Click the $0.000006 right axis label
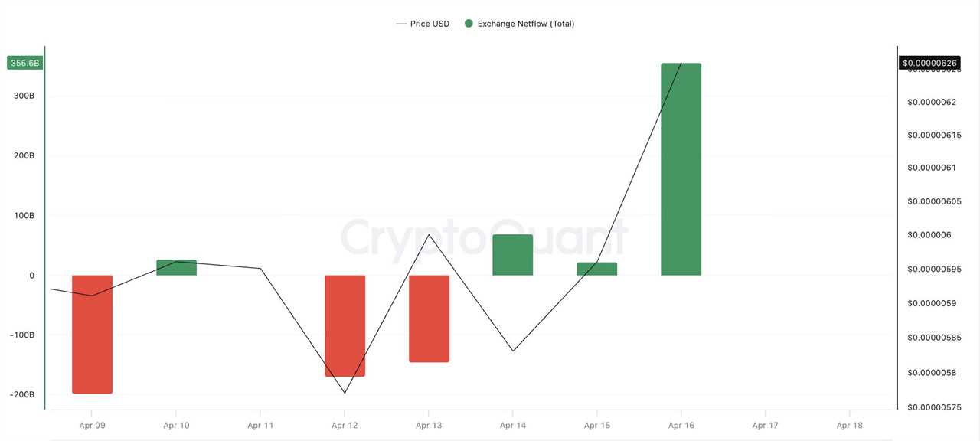The height and width of the screenshot is (441, 980). [929, 235]
